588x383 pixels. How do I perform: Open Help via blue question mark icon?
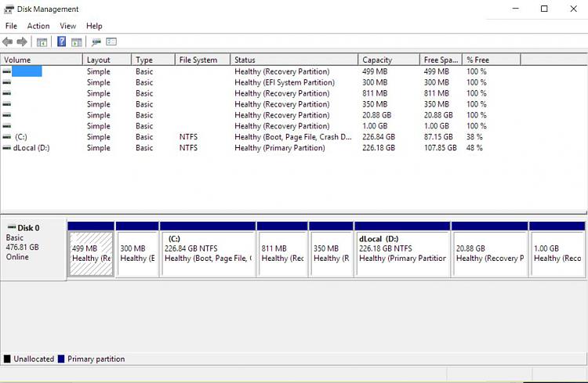click(61, 42)
